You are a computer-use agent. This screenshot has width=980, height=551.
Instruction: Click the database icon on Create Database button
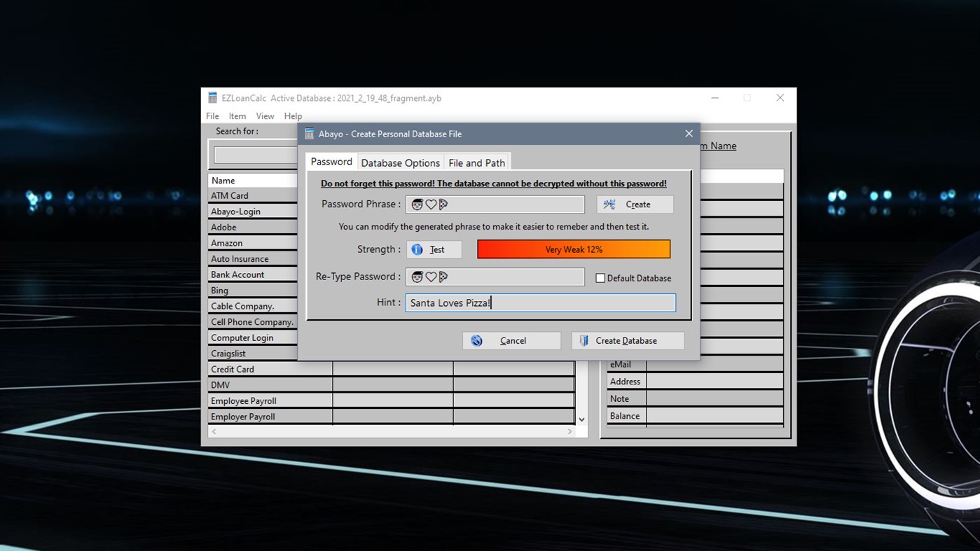pos(584,340)
